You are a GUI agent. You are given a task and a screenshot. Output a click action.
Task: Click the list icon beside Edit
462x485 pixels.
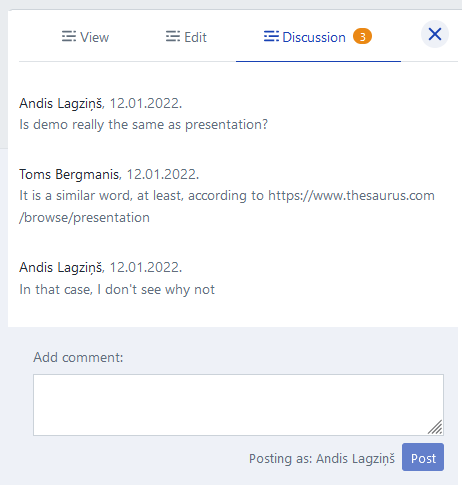173,36
